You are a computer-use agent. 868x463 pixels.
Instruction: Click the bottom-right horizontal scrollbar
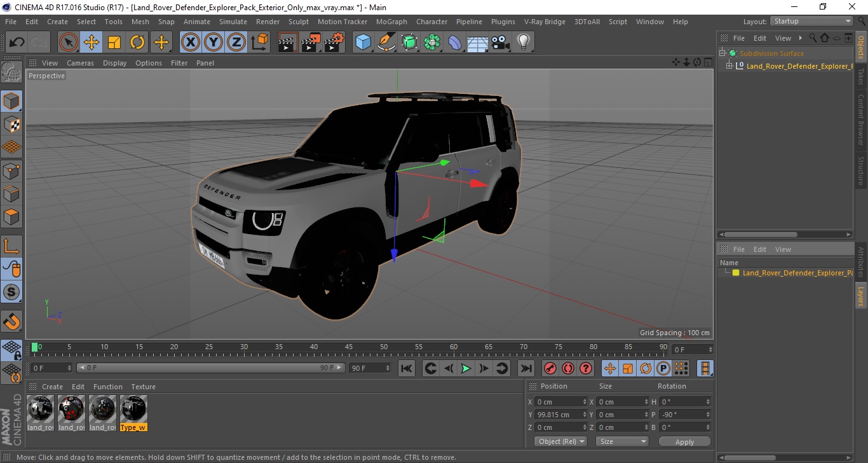coord(786,457)
